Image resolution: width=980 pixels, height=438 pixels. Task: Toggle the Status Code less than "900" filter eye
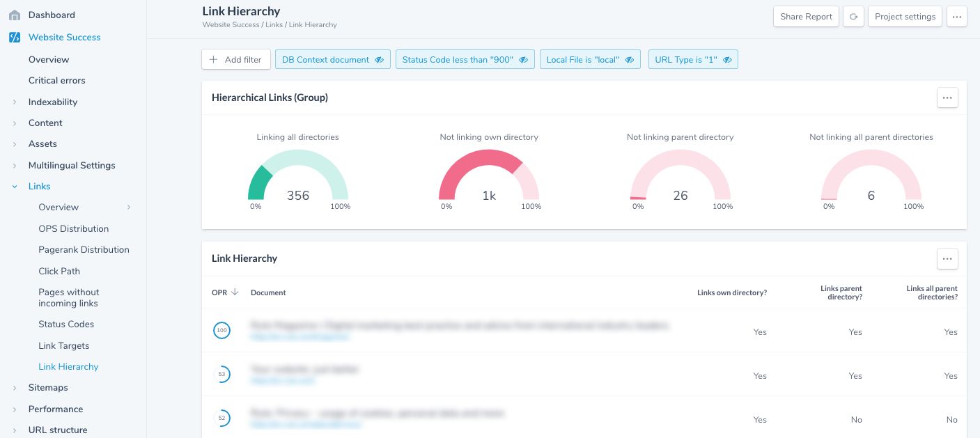click(524, 60)
